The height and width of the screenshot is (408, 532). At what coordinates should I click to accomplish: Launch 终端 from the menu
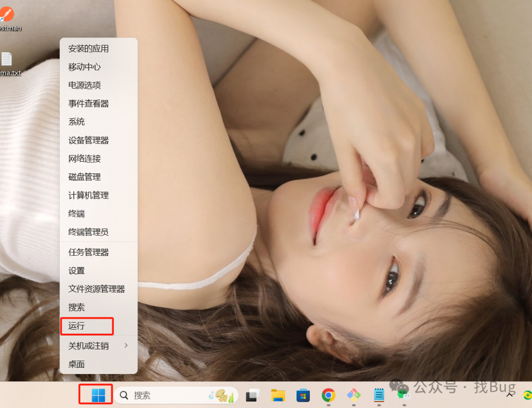click(99, 213)
